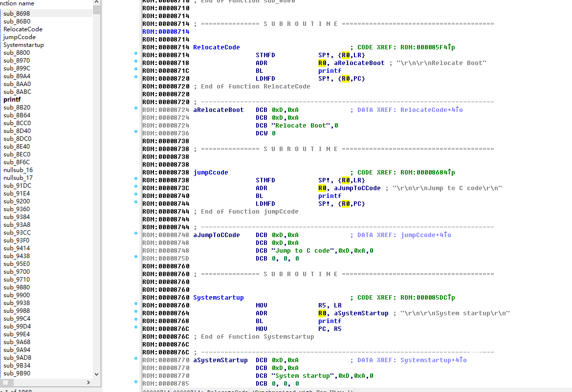Click the highlighted R0 register at 00008718
This screenshot has width=572, height=392.
tap(323, 63)
